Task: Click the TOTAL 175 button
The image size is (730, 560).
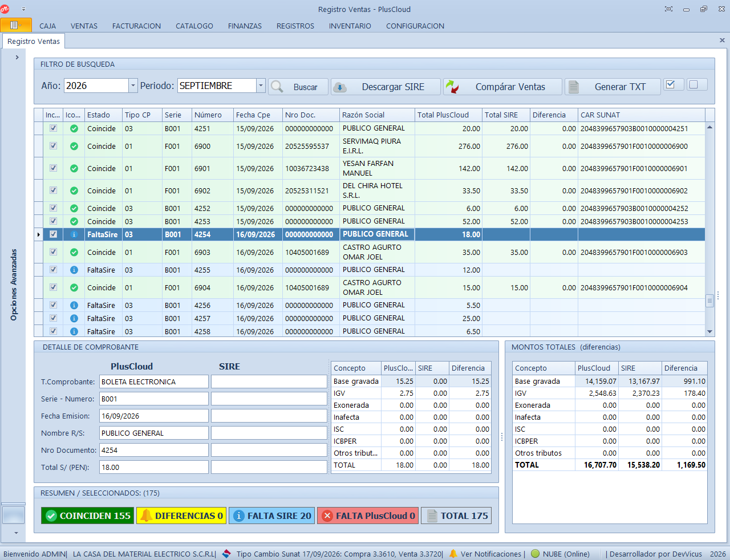Action: click(456, 516)
